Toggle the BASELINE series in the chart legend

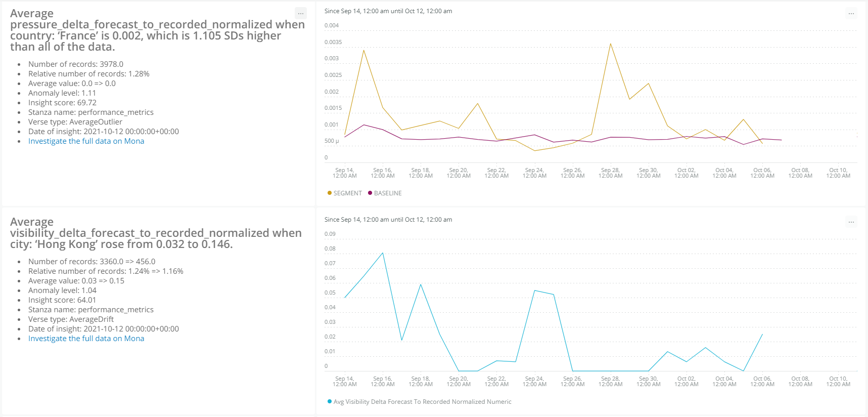pyautogui.click(x=385, y=193)
